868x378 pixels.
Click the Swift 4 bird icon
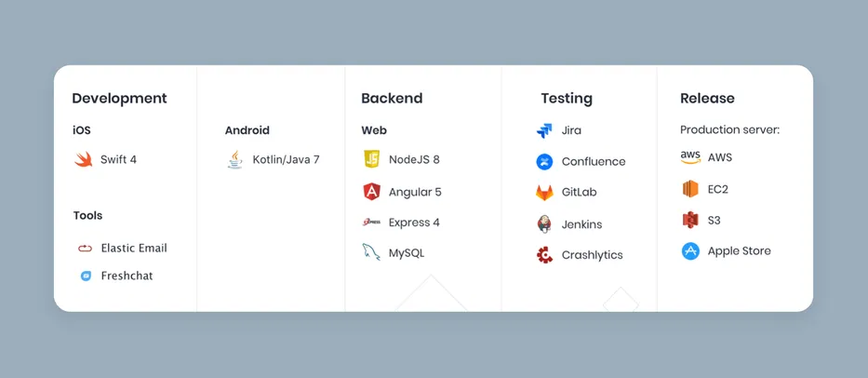point(84,160)
